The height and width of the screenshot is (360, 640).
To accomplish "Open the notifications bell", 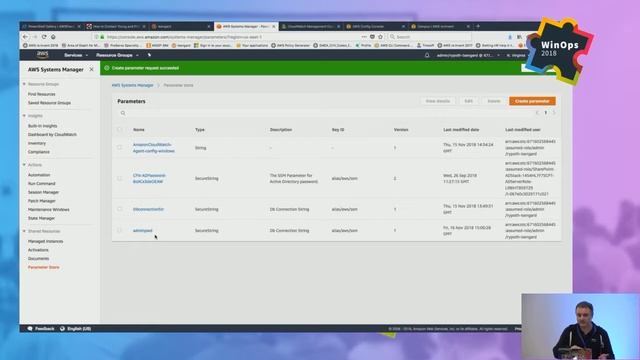I will pyautogui.click(x=427, y=55).
